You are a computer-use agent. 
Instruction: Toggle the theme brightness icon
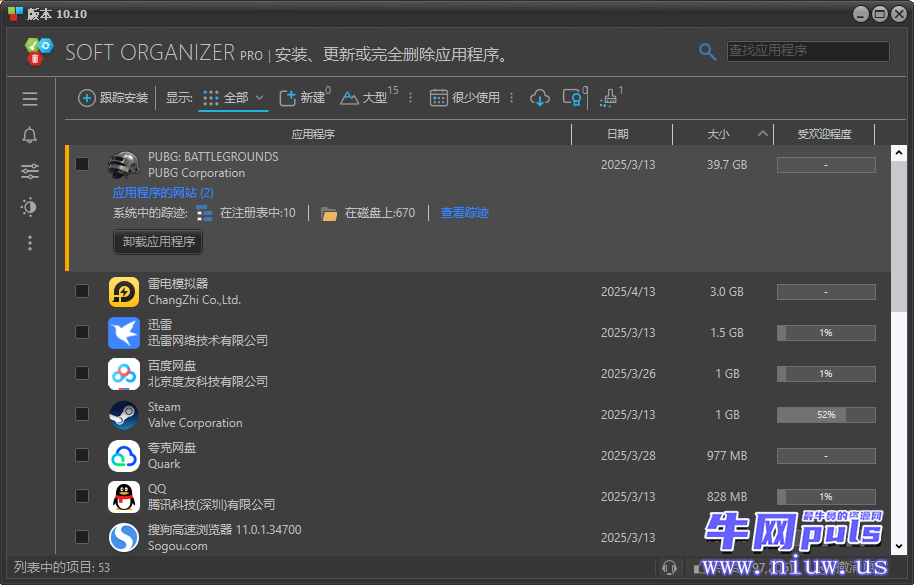point(29,207)
